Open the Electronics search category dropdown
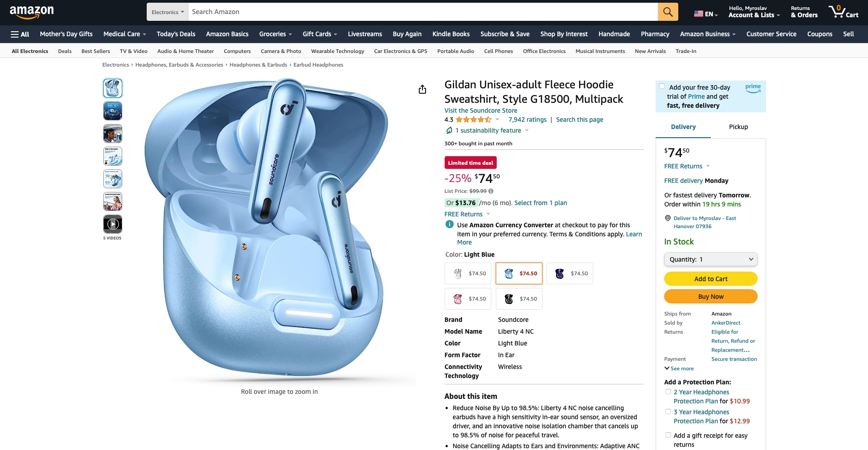The height and width of the screenshot is (450, 868). click(168, 12)
